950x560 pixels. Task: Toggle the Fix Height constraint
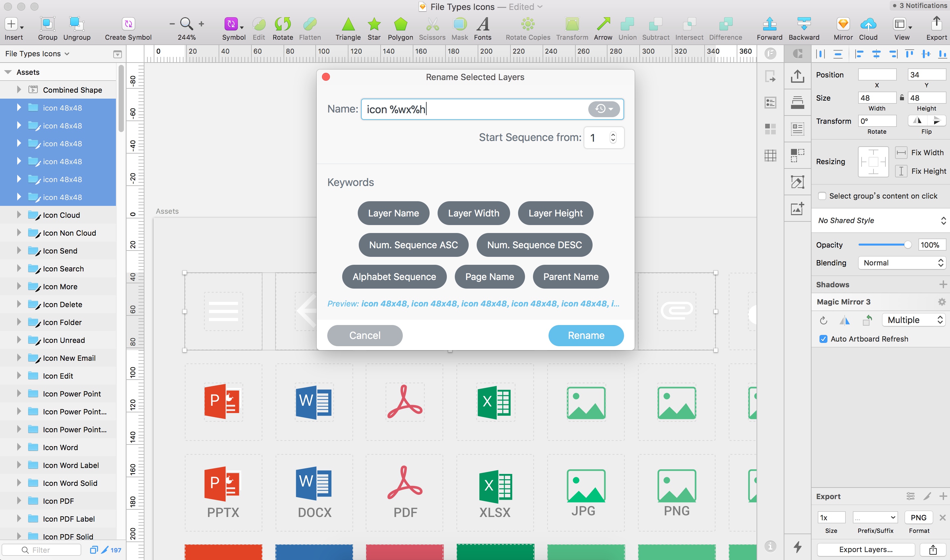[x=901, y=171]
